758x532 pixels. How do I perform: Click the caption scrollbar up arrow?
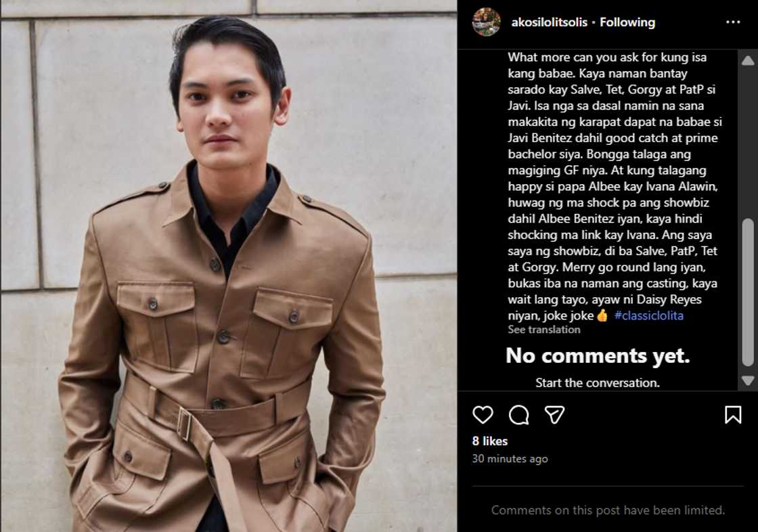pyautogui.click(x=748, y=60)
